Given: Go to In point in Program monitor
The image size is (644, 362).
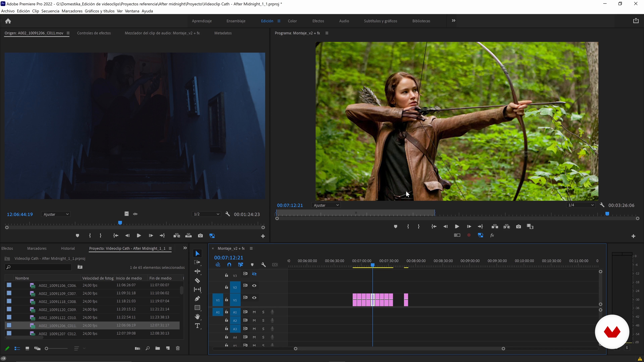Looking at the screenshot, I should tap(434, 227).
